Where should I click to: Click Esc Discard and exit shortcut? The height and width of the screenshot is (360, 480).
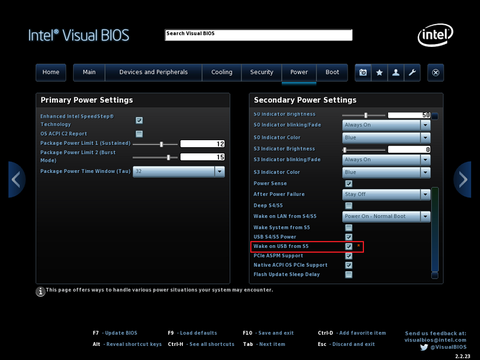346,344
